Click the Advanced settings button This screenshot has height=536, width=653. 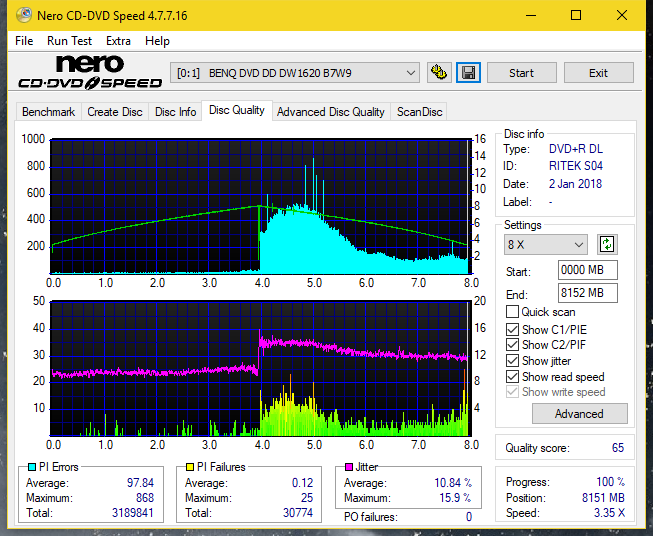pos(579,414)
